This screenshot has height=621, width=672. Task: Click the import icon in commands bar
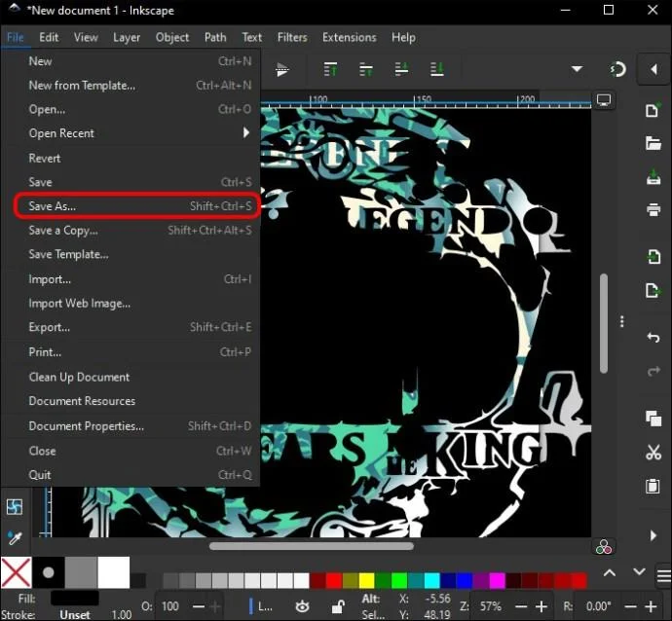click(x=653, y=257)
